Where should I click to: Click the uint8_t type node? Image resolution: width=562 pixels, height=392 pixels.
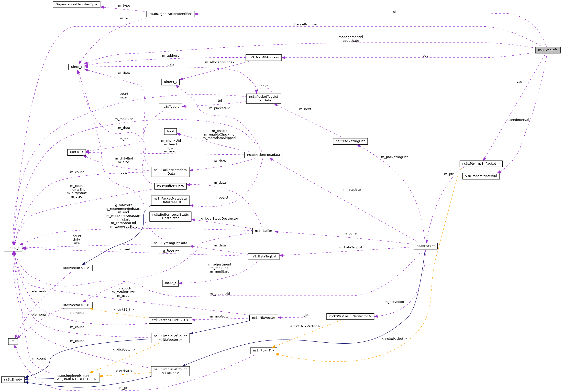point(77,67)
